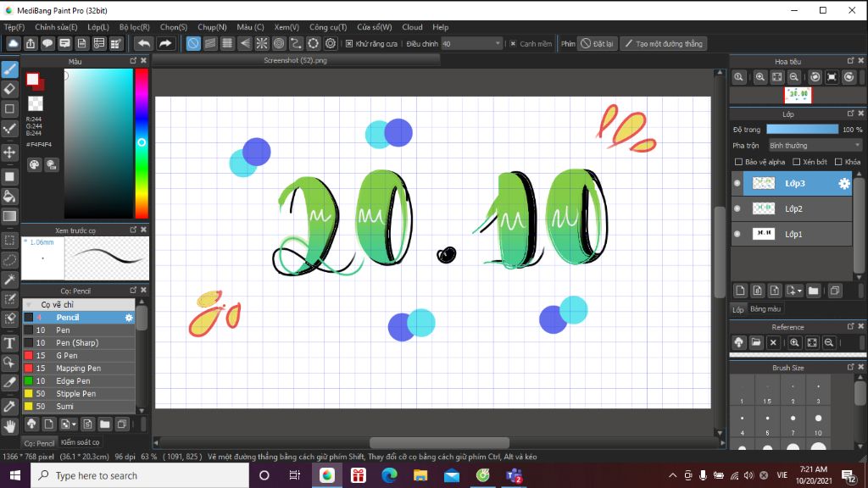Screen dimensions: 868x488
Task: Open File Explorer from taskbar
Action: pos(420,475)
